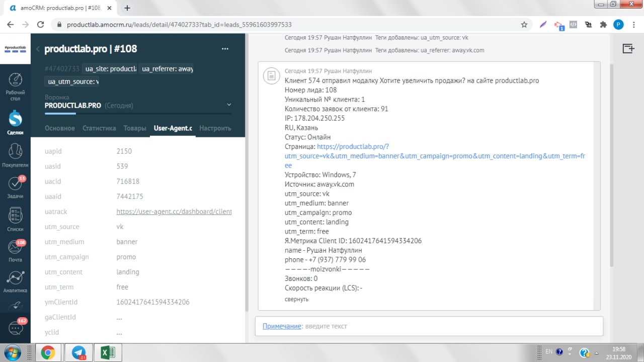Click the uaaid value 7442175
The image size is (644, 362).
click(130, 196)
